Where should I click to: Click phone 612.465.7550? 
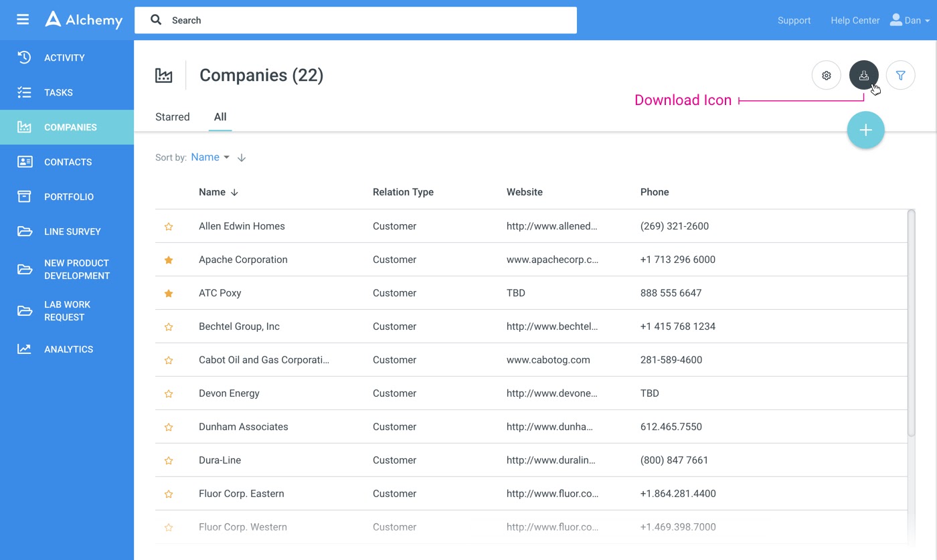pos(671,427)
